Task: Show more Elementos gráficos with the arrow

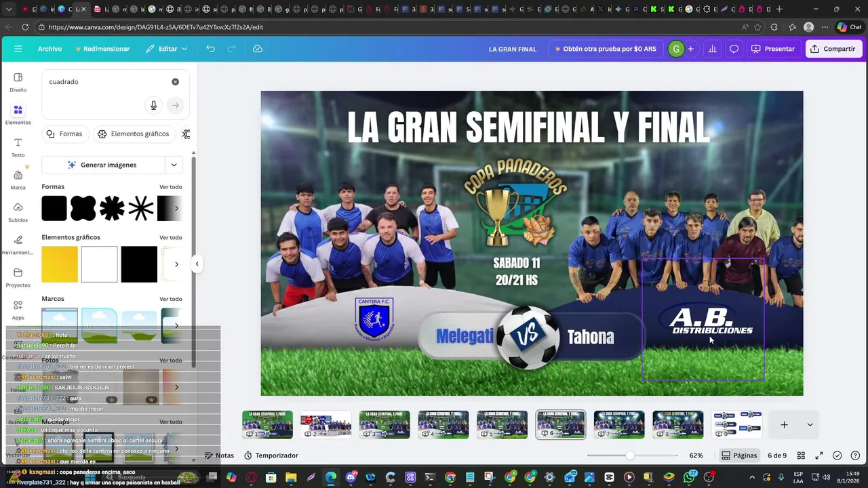Action: tap(176, 264)
